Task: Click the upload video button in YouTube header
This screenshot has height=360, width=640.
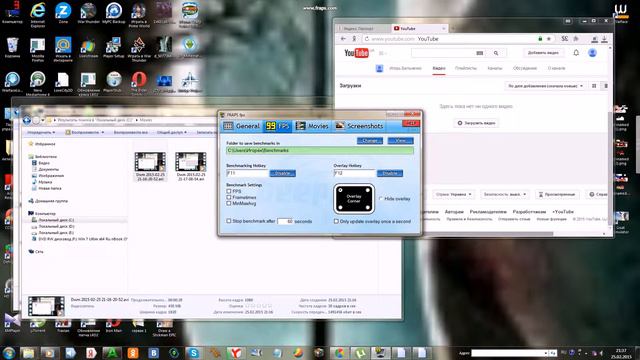Action: click(x=543, y=53)
